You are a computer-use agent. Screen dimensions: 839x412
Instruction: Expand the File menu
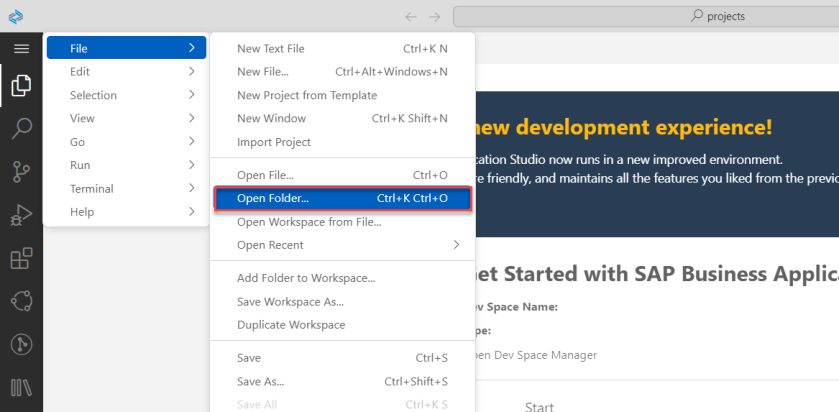pos(126,48)
